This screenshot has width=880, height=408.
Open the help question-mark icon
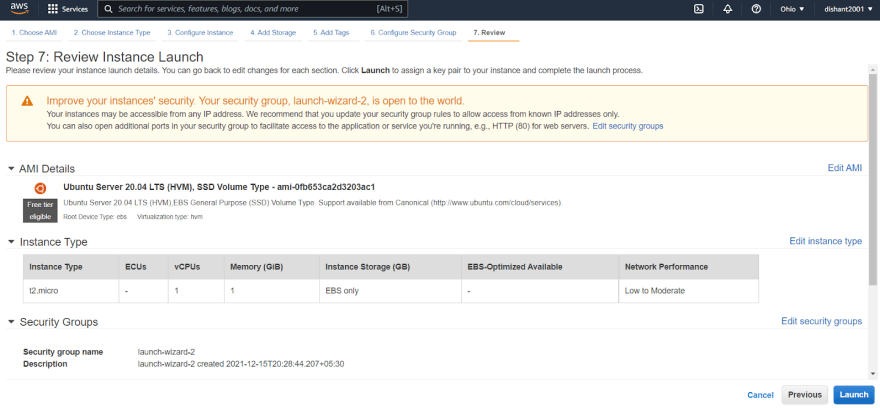point(756,9)
